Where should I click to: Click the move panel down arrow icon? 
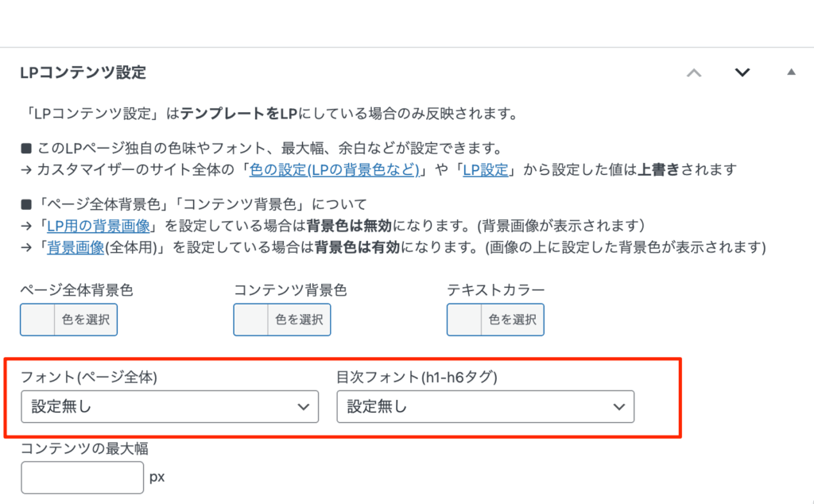tap(742, 72)
